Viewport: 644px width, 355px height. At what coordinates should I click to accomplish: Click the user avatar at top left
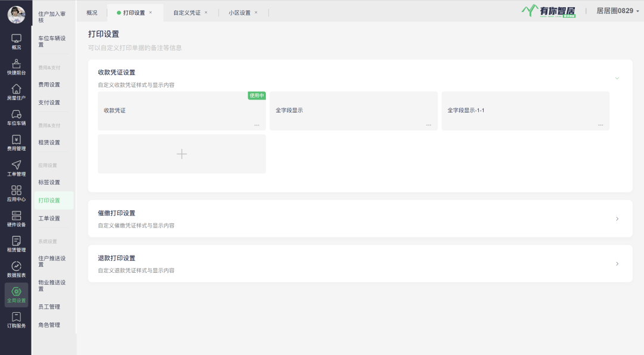pos(16,14)
